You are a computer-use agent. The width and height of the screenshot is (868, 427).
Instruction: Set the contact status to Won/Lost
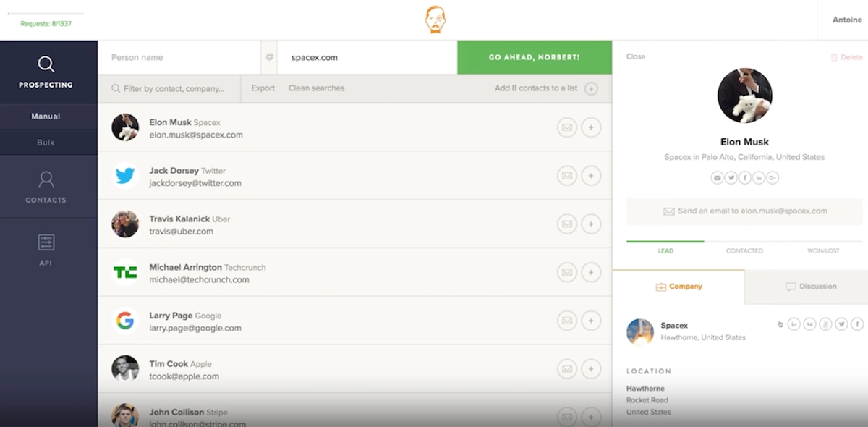823,250
